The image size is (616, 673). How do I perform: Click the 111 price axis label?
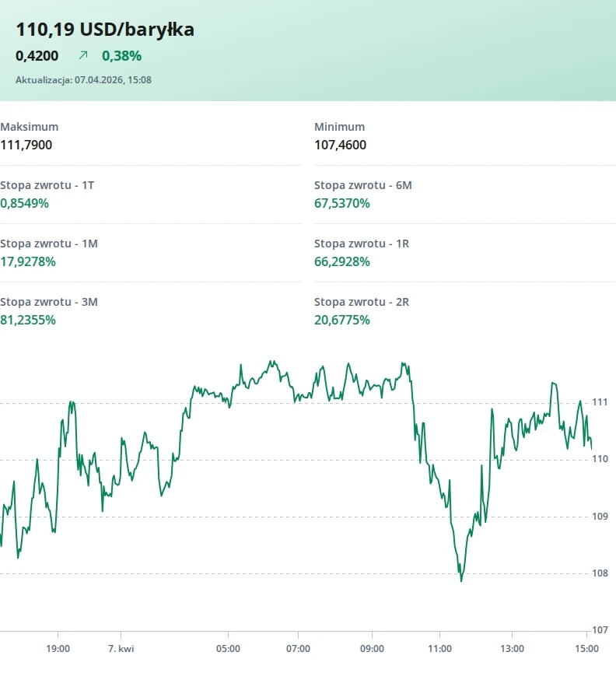coord(600,402)
